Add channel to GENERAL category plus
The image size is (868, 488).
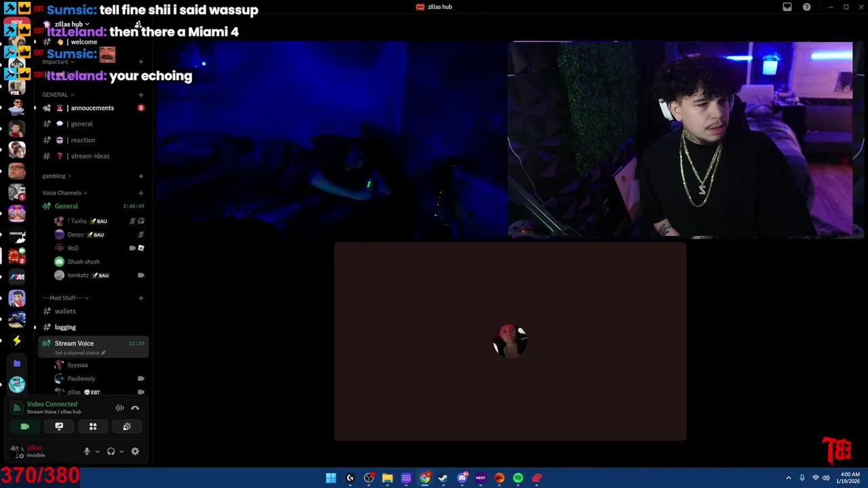[x=141, y=94]
